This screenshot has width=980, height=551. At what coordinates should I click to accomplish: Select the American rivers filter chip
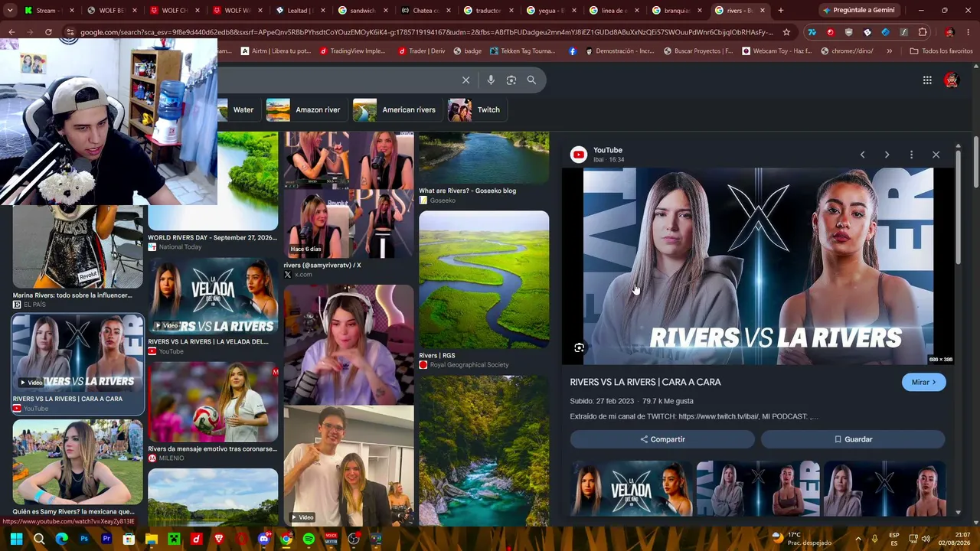(x=397, y=109)
